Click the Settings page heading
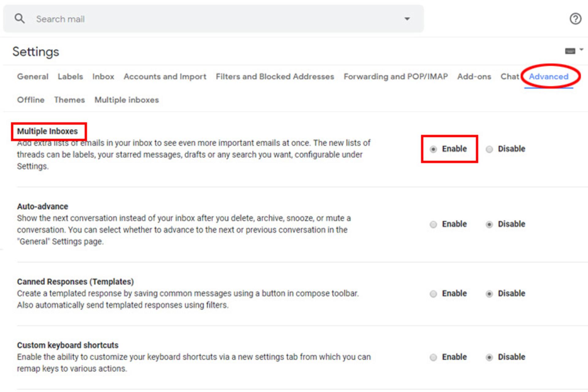The width and height of the screenshot is (588, 392). 36,52
